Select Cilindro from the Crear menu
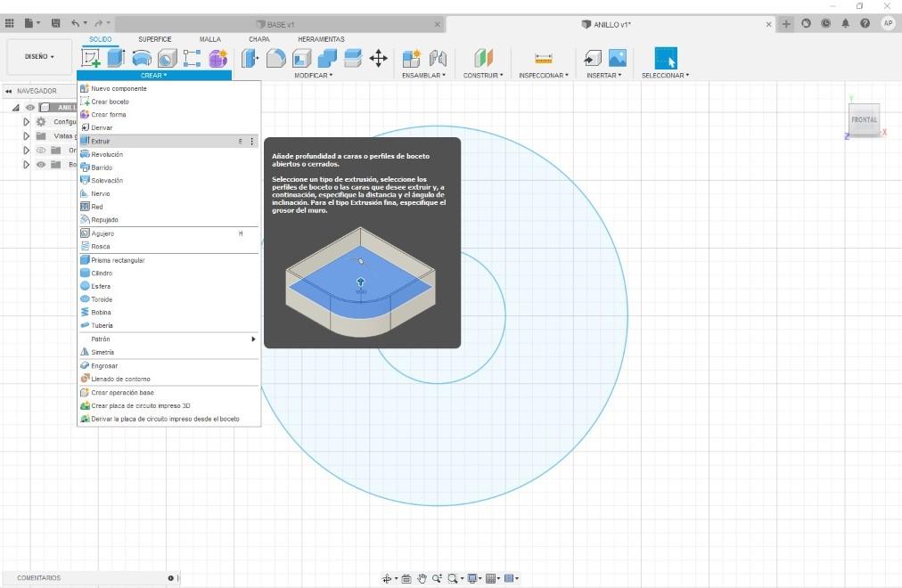Viewport: 902px width, 588px height. pos(169,273)
